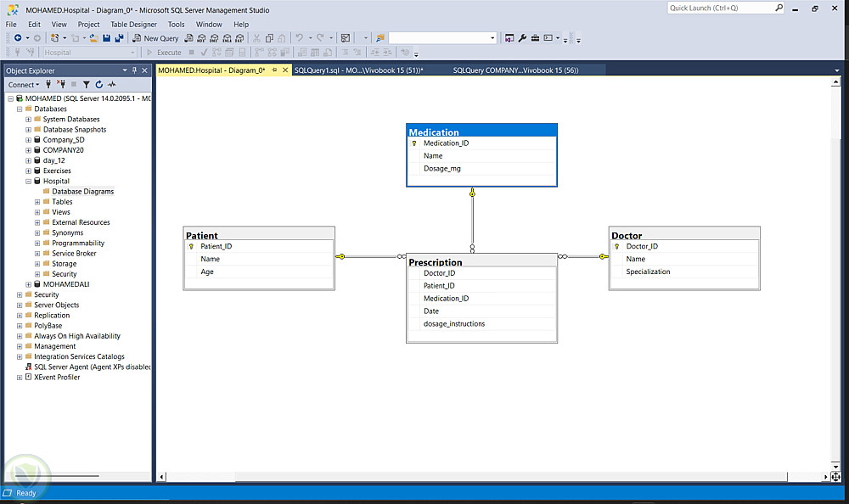
Task: Select Doctor table's Specialization column
Action: (x=683, y=272)
